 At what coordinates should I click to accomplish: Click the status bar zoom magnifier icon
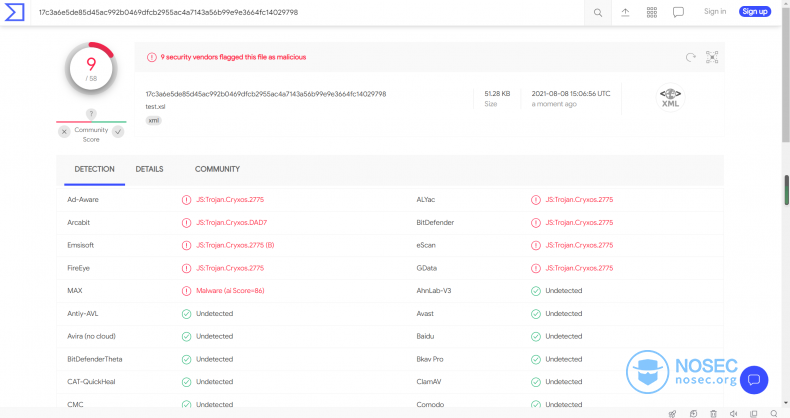774,413
